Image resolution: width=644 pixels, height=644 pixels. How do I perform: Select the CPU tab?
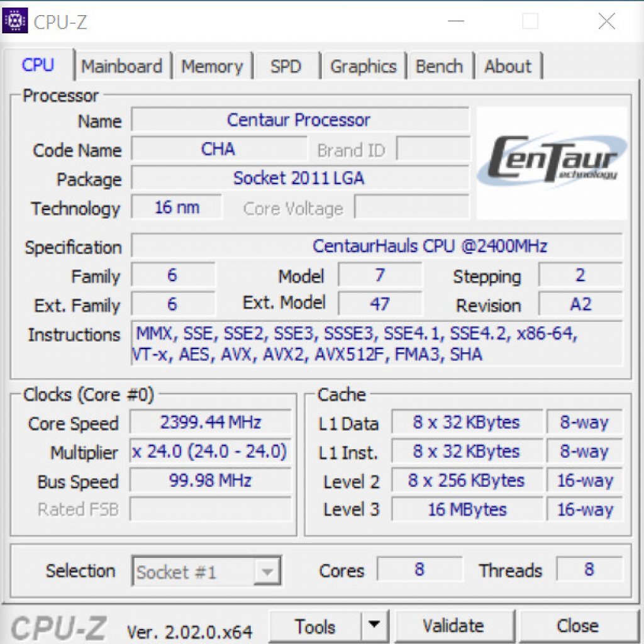[38, 65]
